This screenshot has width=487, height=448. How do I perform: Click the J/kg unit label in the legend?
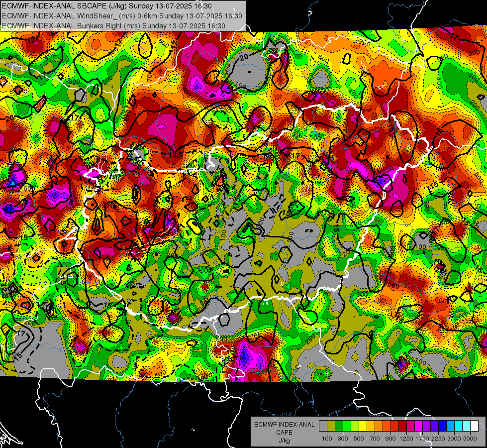pos(284,441)
